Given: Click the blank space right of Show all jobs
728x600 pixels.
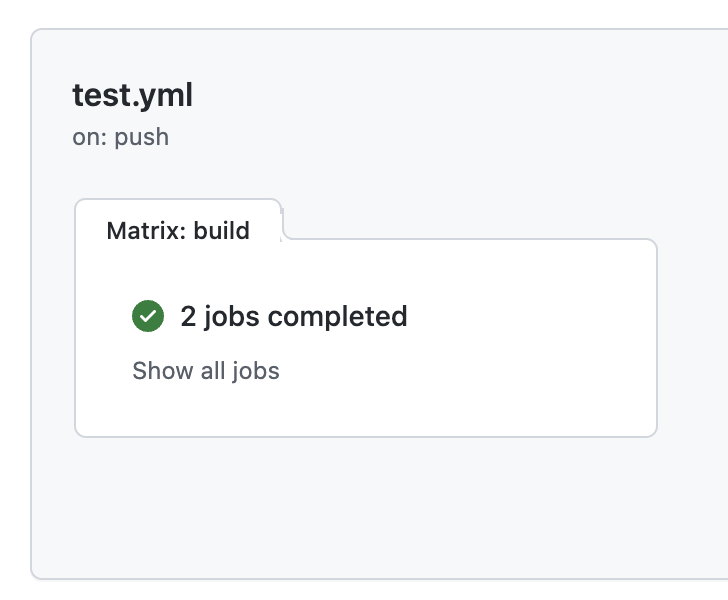Looking at the screenshot, I should point(464,371).
